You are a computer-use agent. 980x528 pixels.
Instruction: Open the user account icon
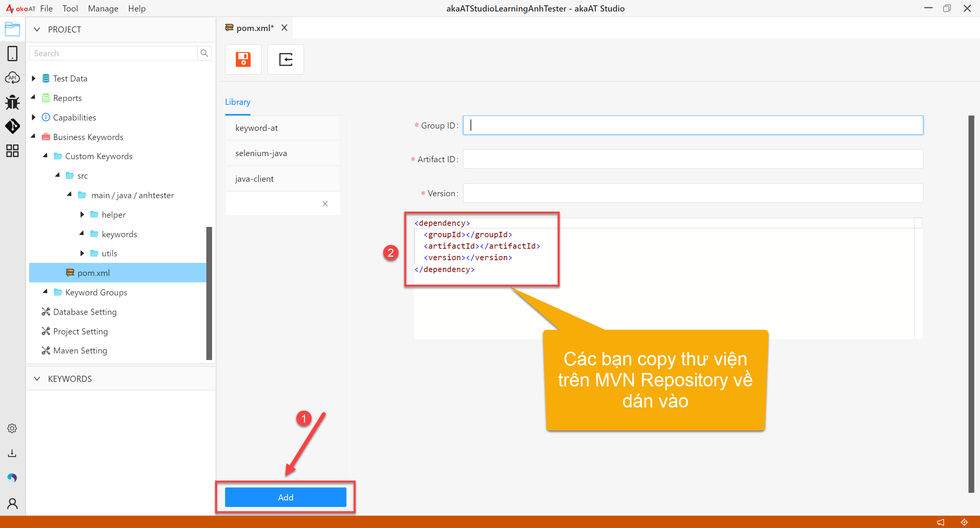[12, 503]
